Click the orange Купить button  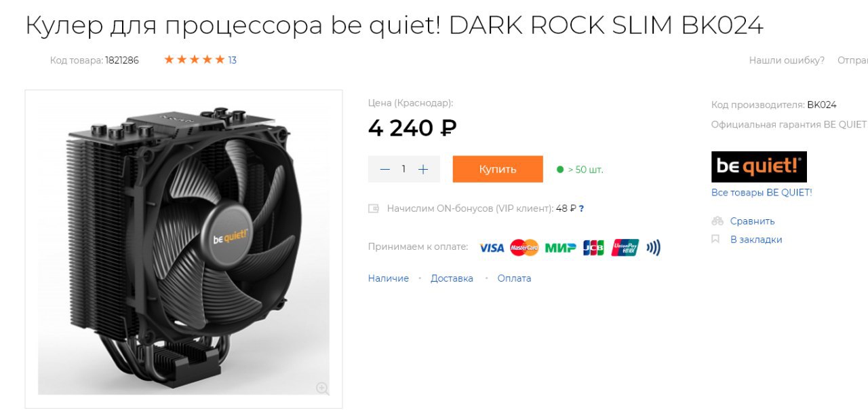[498, 169]
